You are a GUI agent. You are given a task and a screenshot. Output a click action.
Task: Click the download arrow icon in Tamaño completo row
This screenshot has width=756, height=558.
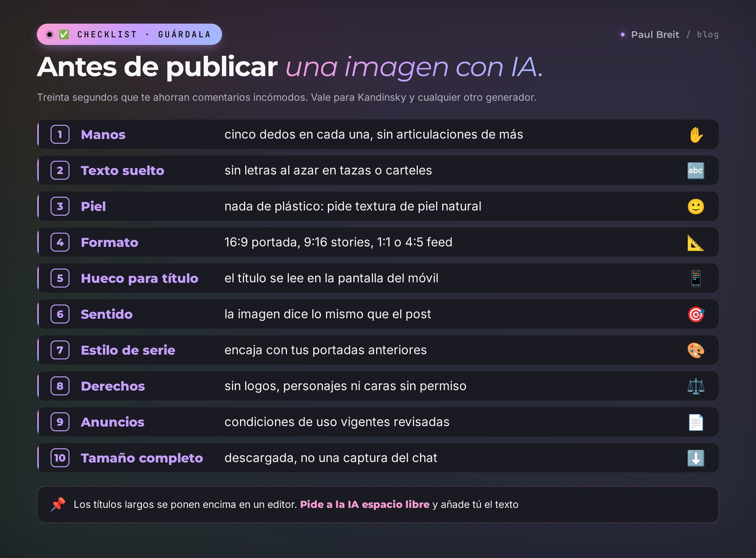696,458
